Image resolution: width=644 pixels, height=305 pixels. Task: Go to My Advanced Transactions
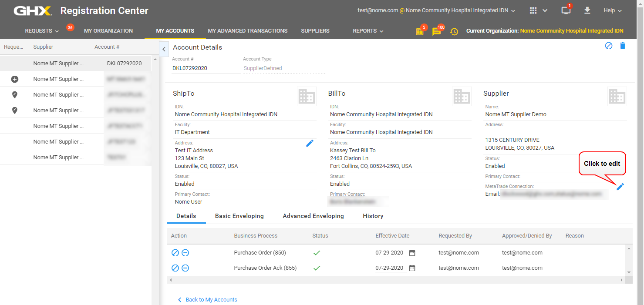click(248, 31)
